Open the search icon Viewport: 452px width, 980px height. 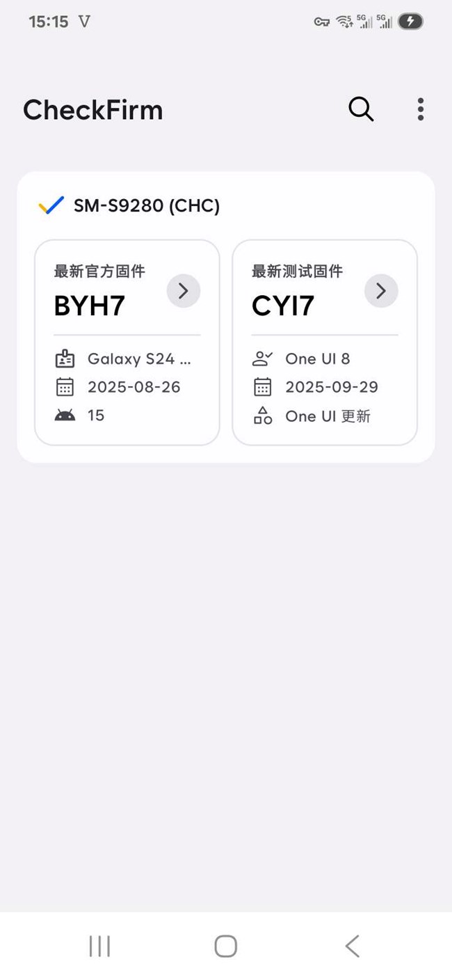[361, 109]
